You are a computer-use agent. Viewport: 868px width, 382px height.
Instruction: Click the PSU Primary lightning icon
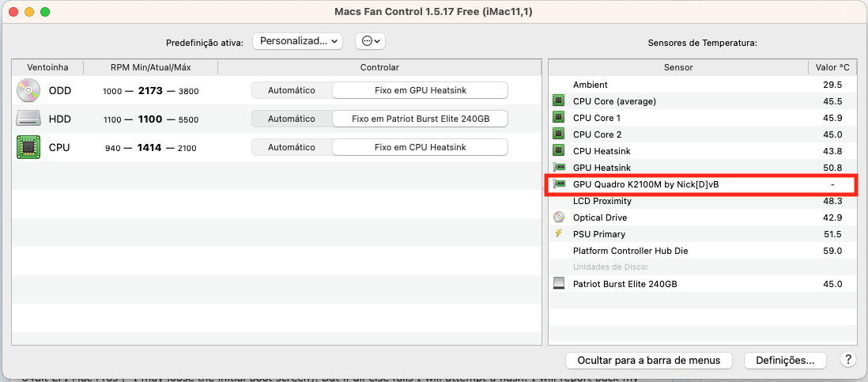(559, 234)
